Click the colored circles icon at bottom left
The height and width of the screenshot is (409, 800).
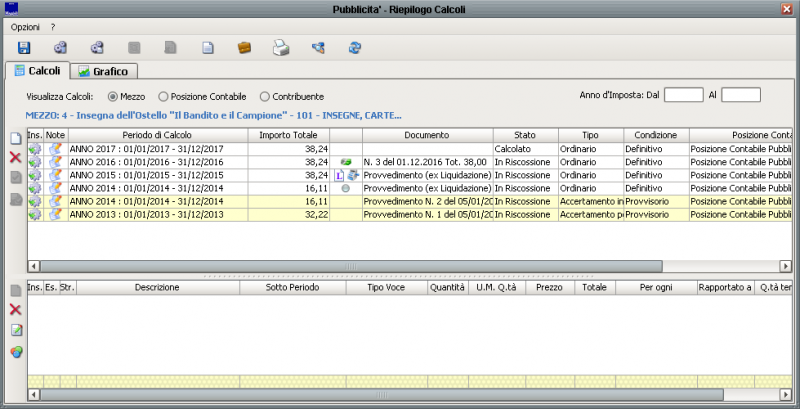[15, 352]
